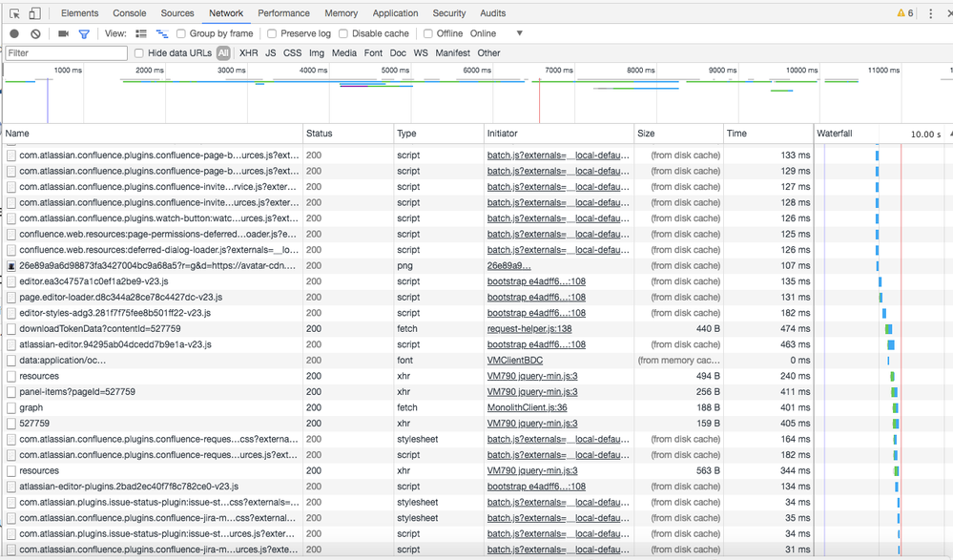Viewport: 953px width, 560px height.
Task: Toggle the device toolbar icon
Action: pyautogui.click(x=34, y=13)
